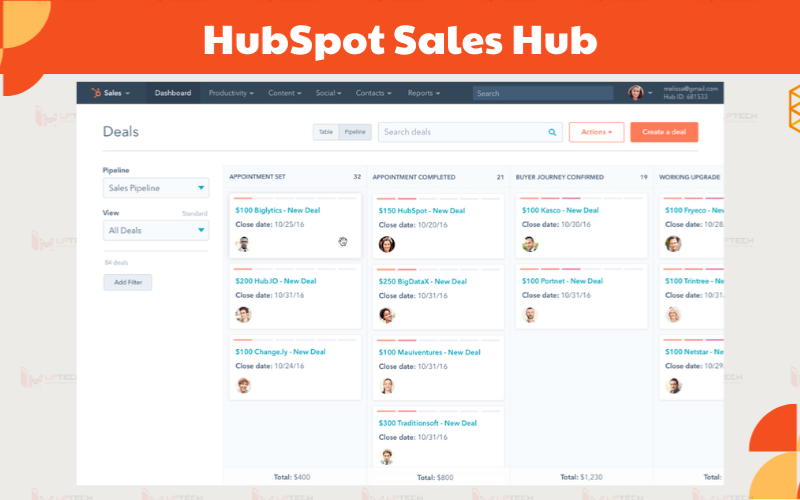Open $300 Traditionsoft - New Deal
800x500 pixels.
pos(428,423)
